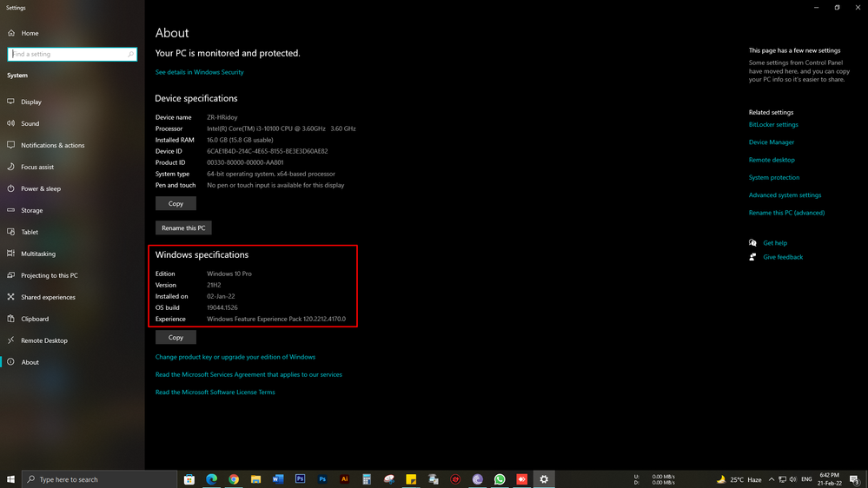Click Get help link

[774, 243]
